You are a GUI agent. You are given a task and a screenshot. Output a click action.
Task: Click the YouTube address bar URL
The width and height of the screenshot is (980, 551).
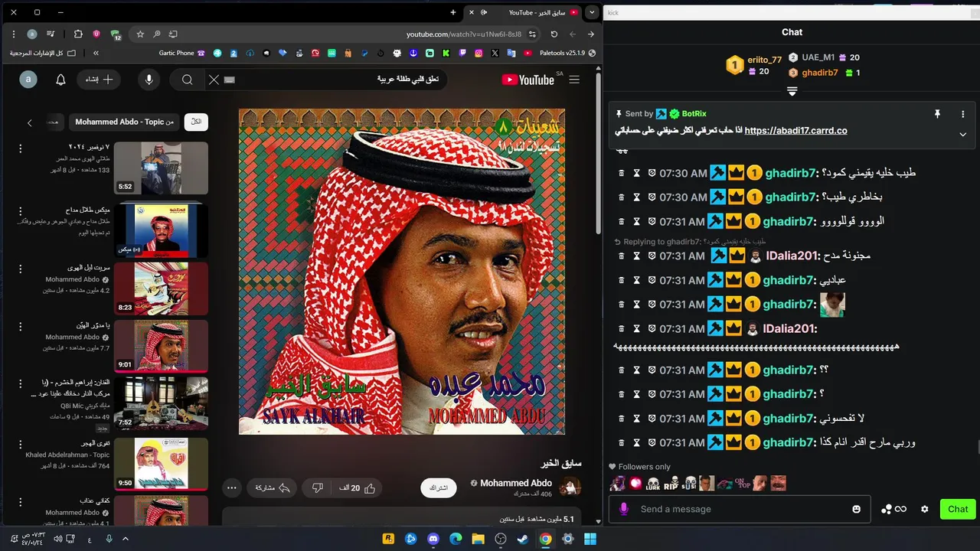click(464, 34)
